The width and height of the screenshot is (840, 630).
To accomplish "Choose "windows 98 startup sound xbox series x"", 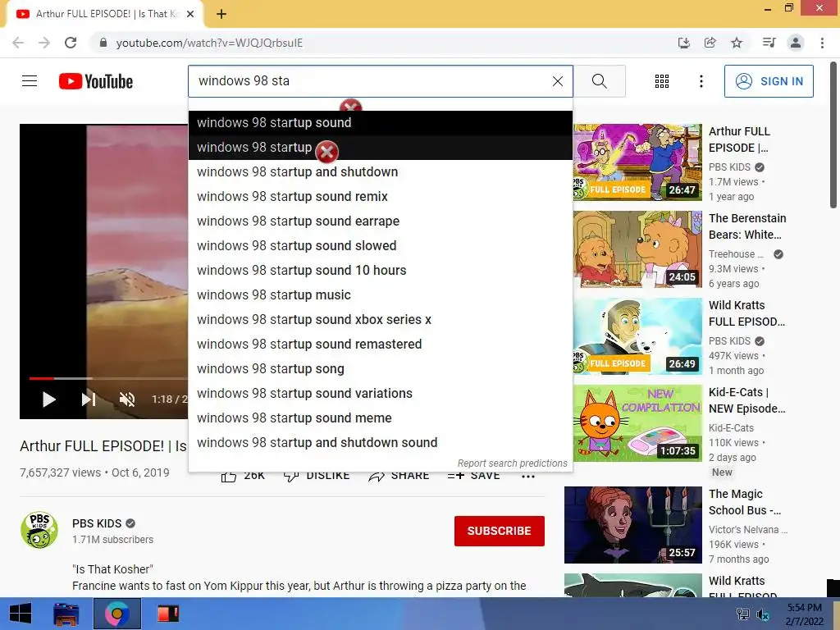I will click(x=381, y=320).
